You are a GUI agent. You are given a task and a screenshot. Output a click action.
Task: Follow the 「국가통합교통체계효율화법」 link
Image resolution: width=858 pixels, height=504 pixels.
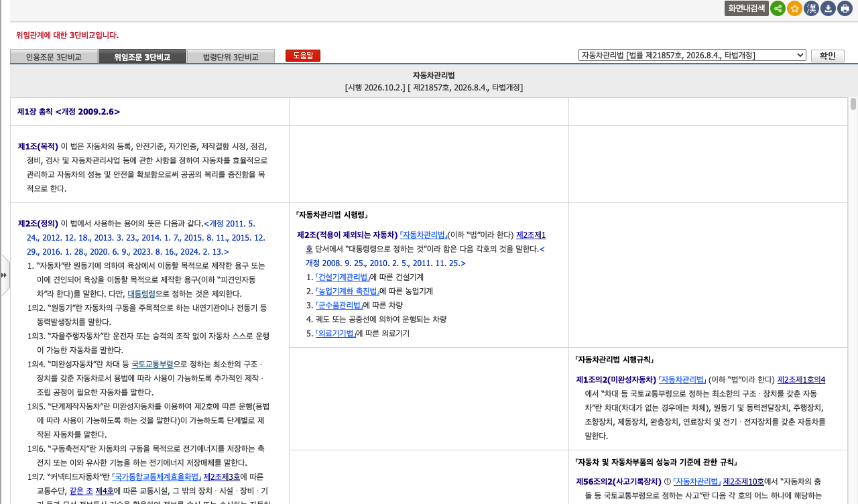pyautogui.click(x=156, y=477)
